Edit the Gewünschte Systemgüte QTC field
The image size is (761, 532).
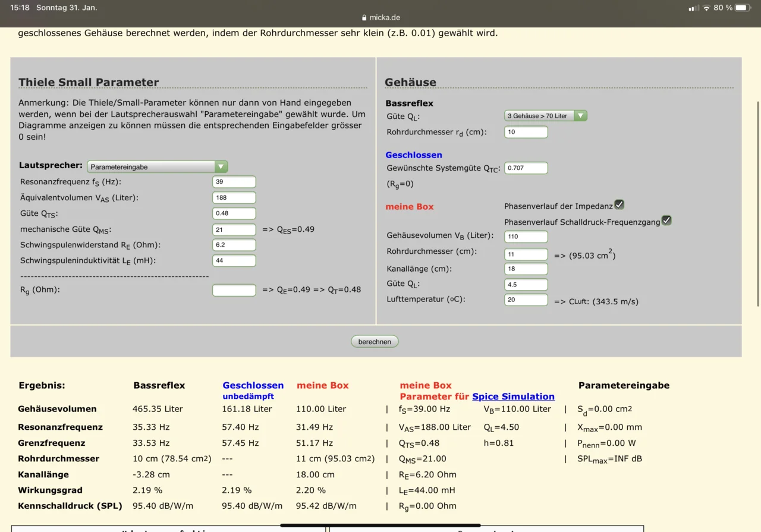coord(526,168)
